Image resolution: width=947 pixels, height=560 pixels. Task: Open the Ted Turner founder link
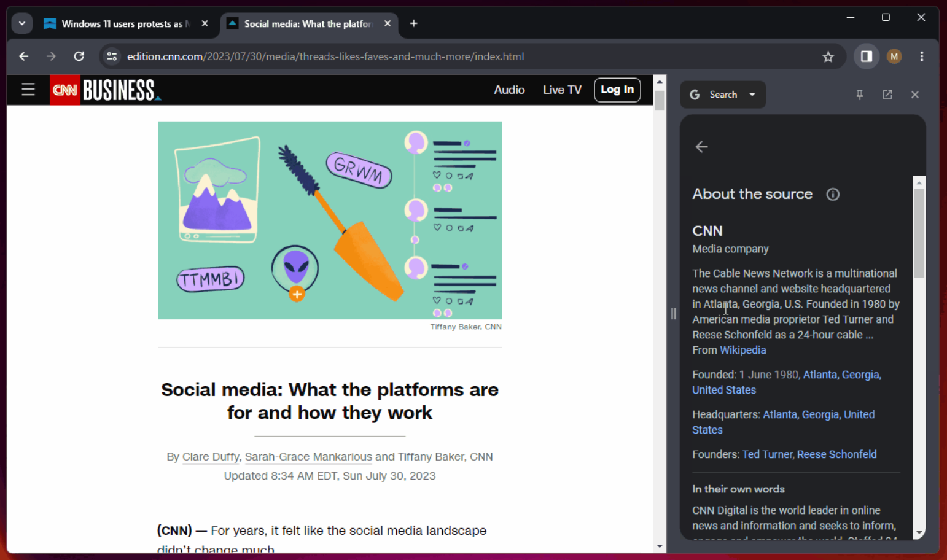point(768,454)
